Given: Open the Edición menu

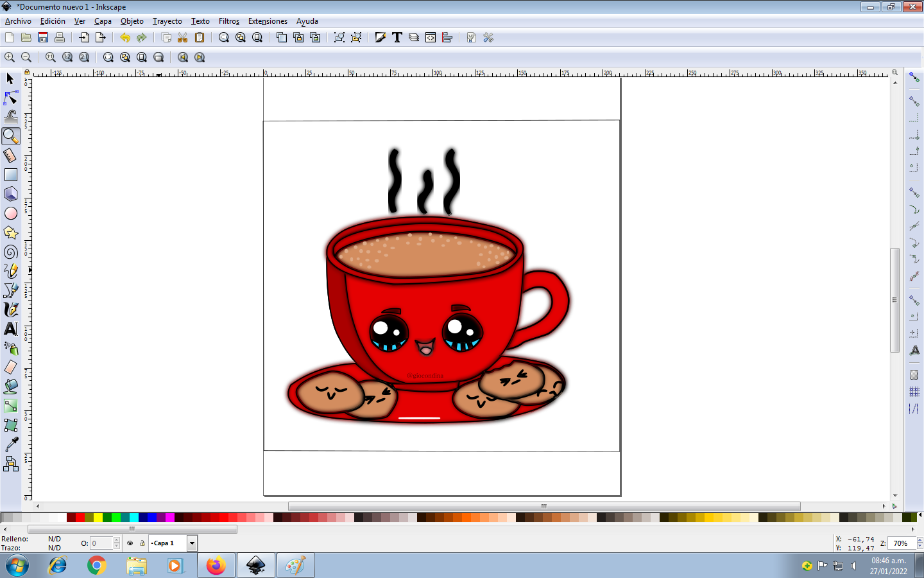Looking at the screenshot, I should click(53, 21).
